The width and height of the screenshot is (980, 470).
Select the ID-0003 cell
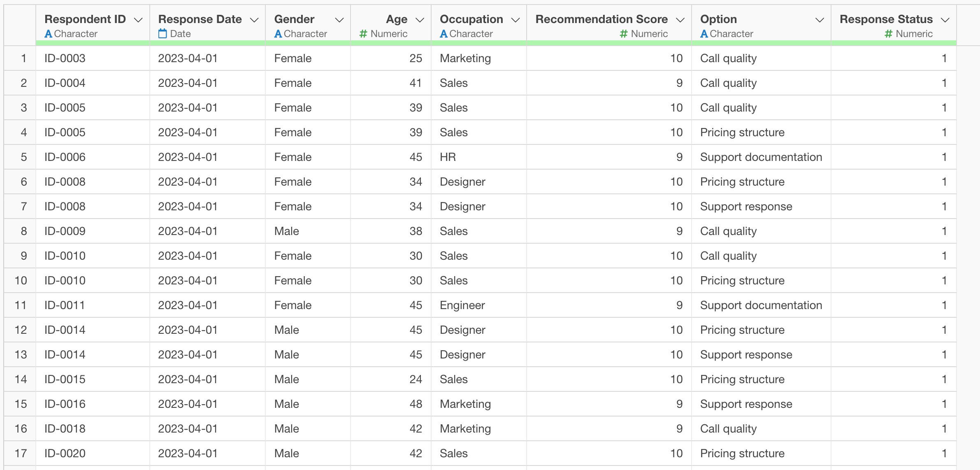[65, 58]
